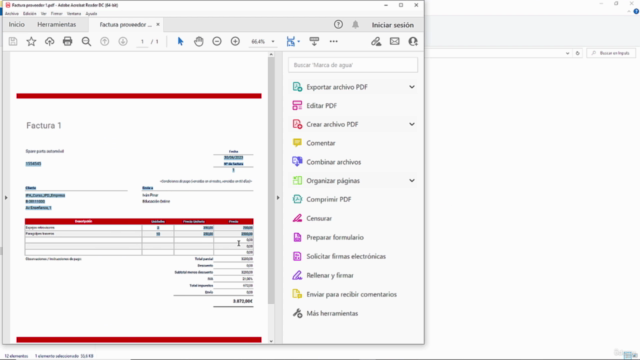Click the Factura 1 heading text
Image resolution: width=640 pixels, height=360 pixels.
click(44, 126)
